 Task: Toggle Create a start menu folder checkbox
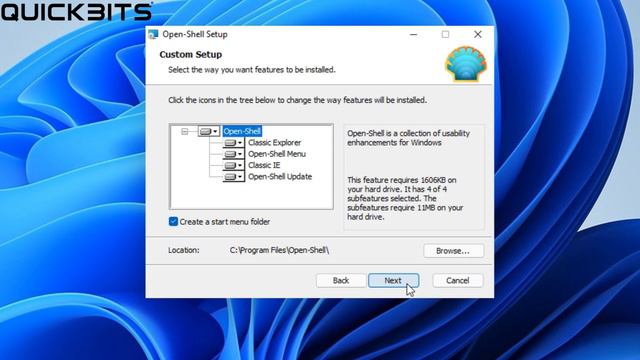click(x=173, y=222)
